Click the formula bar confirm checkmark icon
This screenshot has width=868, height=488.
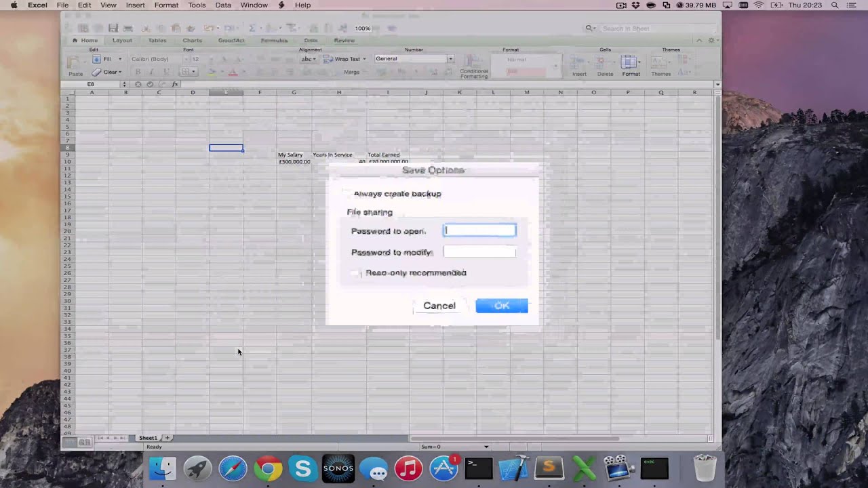[150, 84]
